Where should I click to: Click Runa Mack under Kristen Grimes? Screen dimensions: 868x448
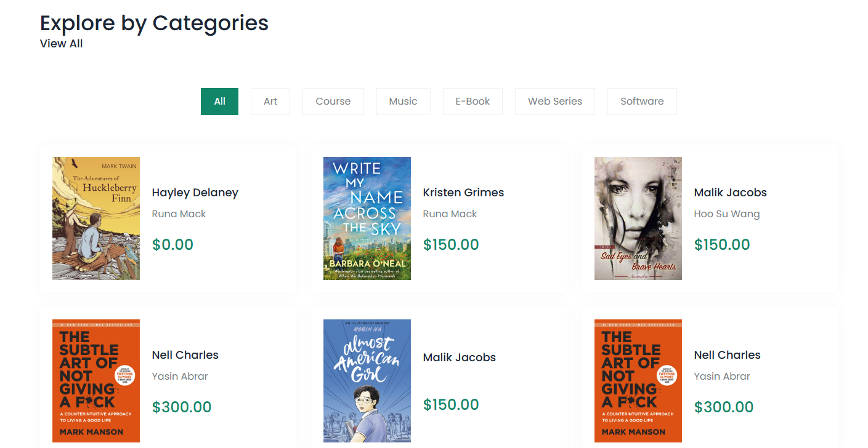450,214
